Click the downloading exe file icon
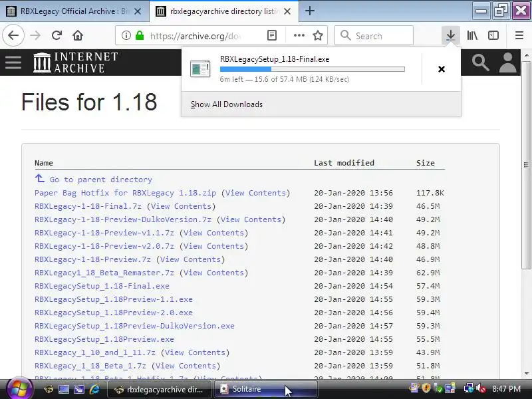532x399 pixels. [200, 69]
